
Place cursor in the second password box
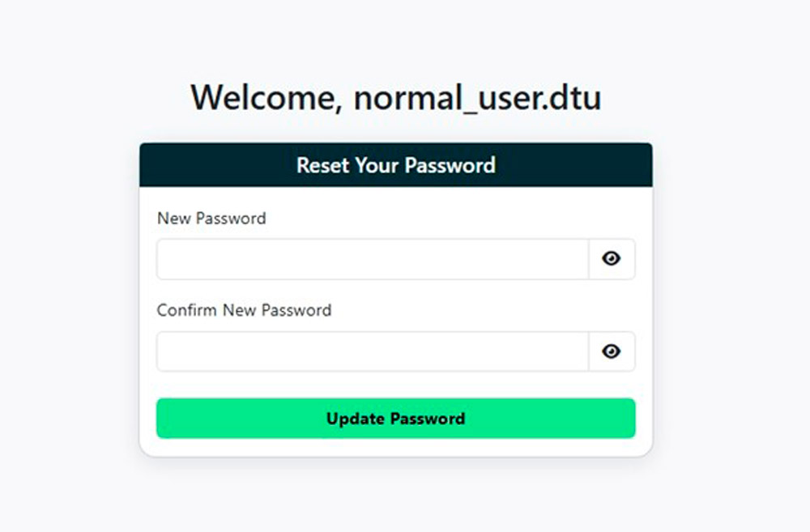pos(373,351)
